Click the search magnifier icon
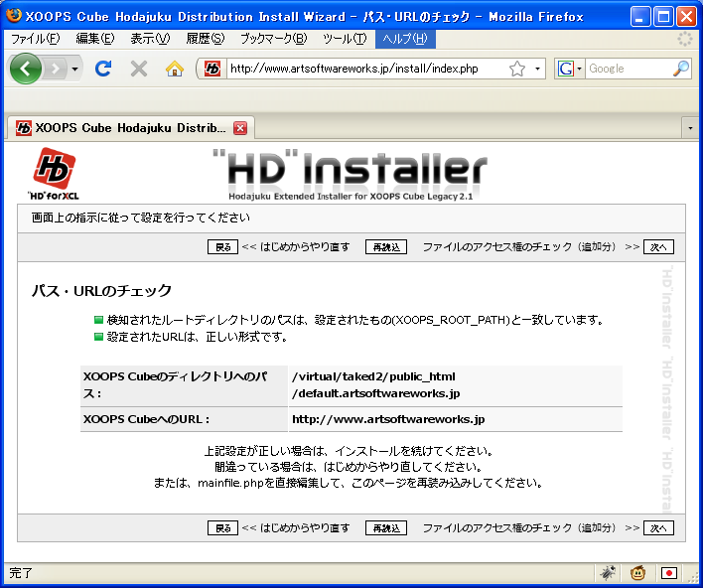The image size is (703, 588). coord(680,69)
